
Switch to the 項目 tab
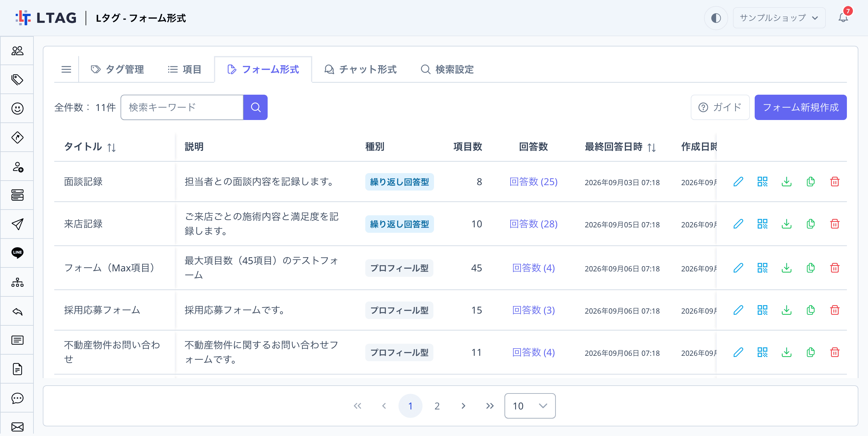[x=185, y=69]
